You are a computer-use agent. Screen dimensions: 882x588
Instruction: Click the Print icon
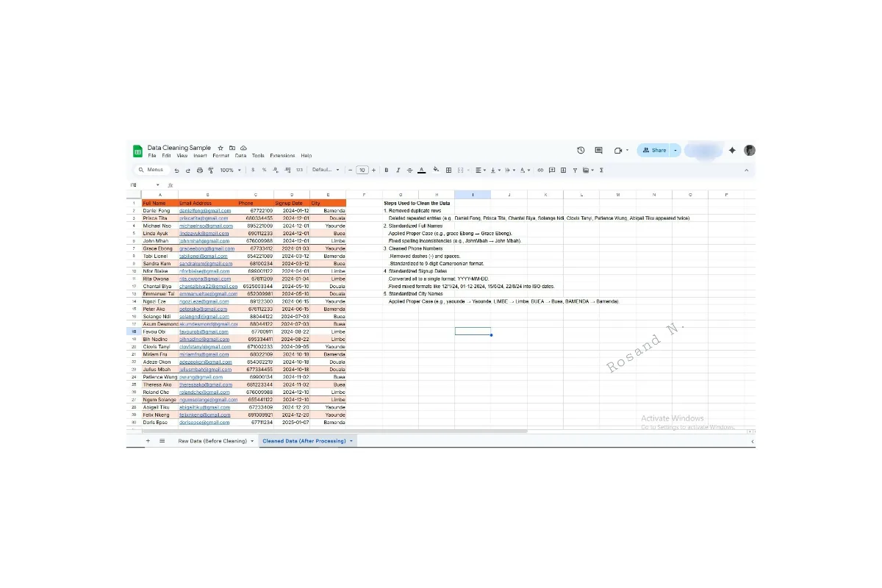[x=199, y=170]
